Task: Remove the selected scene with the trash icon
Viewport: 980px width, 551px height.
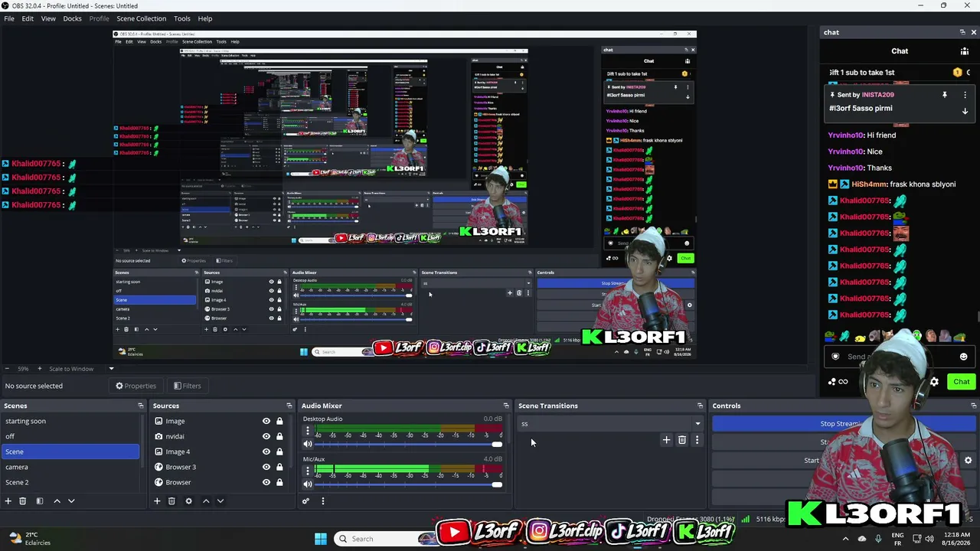Action: 23,501
